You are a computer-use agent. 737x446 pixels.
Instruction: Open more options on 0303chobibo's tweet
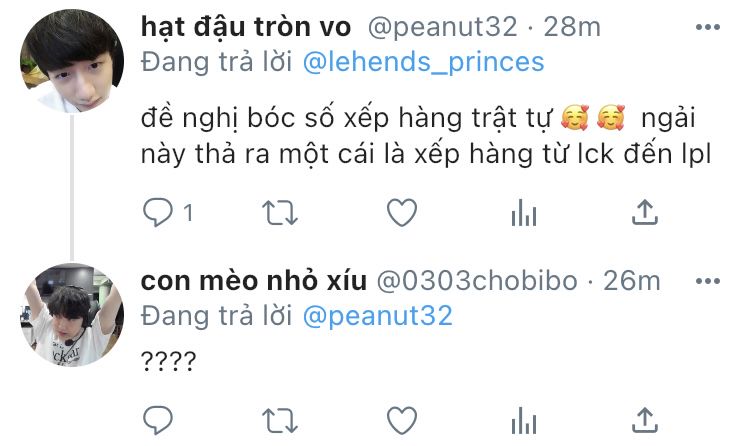(x=708, y=282)
